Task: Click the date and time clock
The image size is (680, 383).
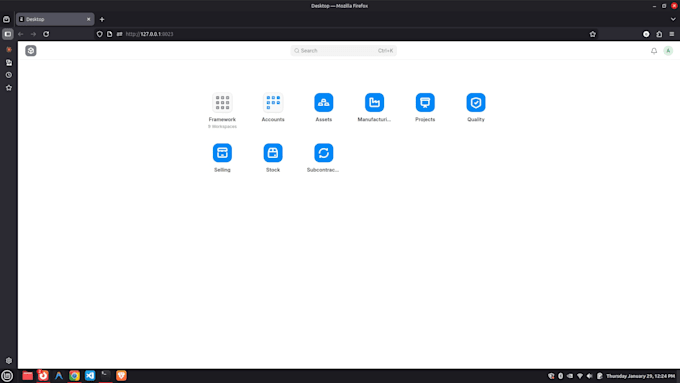Action: point(641,376)
